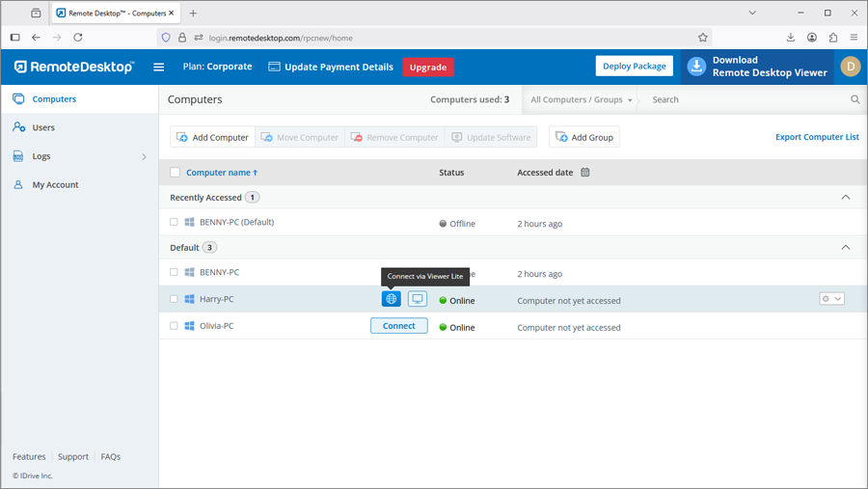Screen dimensions: 868x489
Task: Click the Connect button for Olivia-PC
Action: click(x=398, y=326)
